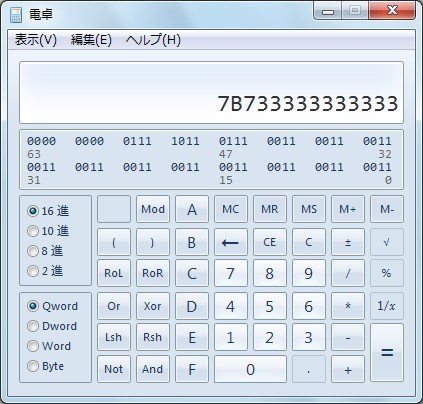Click the number 7 key

pos(231,273)
